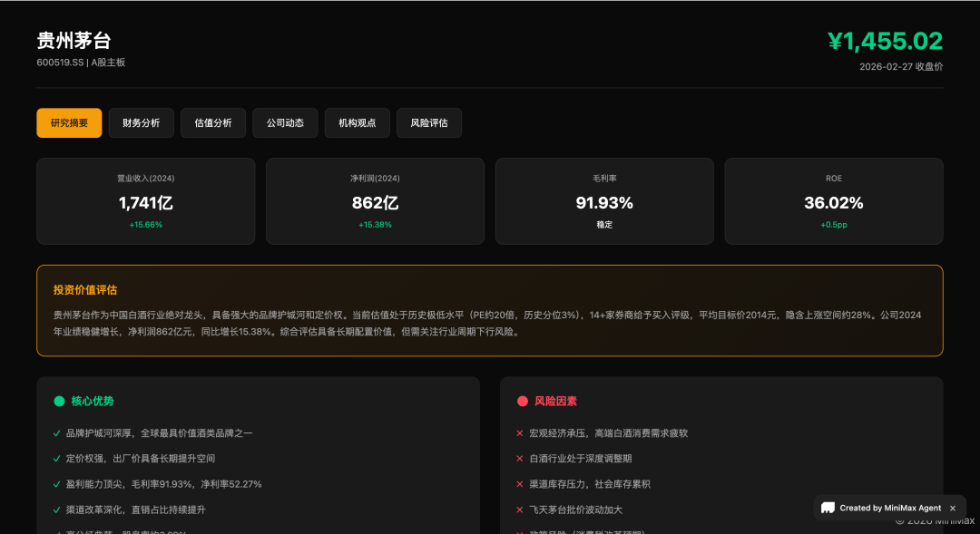Click the ¥1,455.02 price
This screenshot has height=534, width=980.
[885, 41]
